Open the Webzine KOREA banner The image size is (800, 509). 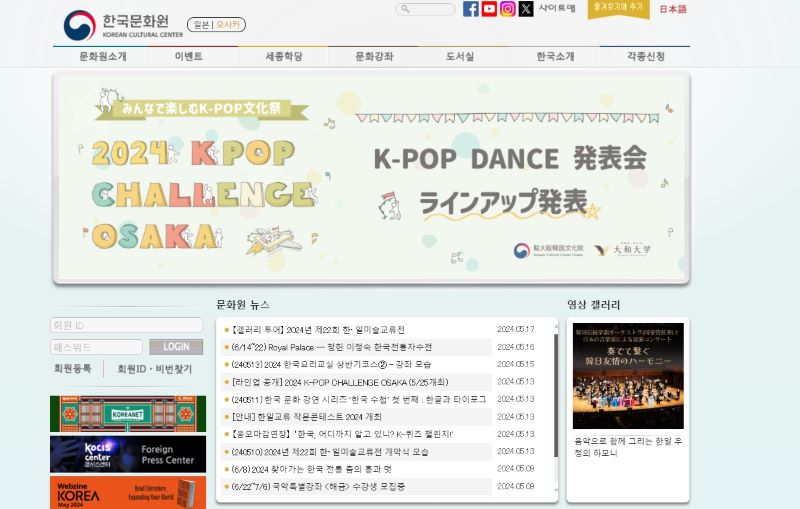tap(128, 493)
